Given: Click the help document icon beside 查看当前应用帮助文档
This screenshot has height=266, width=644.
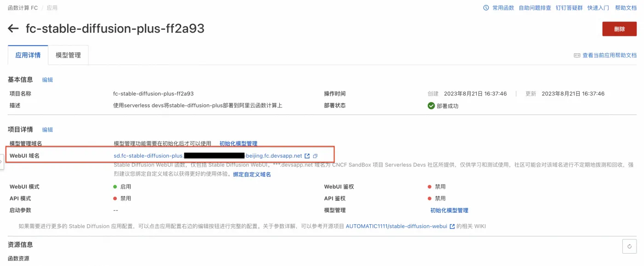Looking at the screenshot, I should pos(577,55).
